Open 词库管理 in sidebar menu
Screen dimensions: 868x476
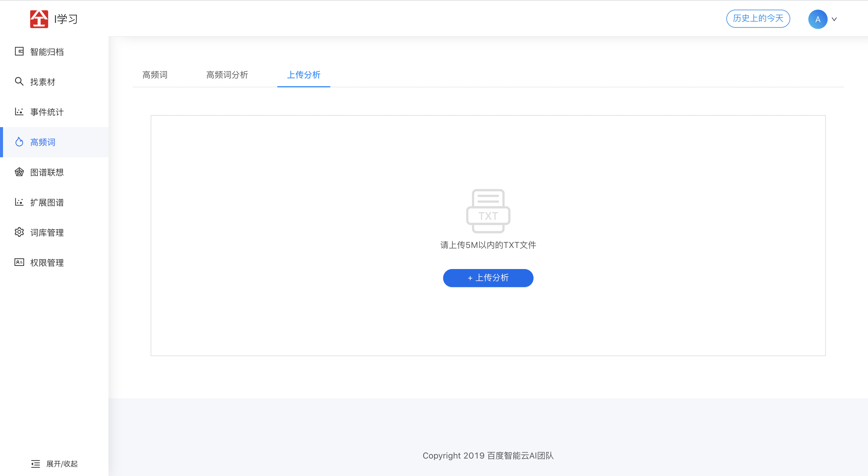pyautogui.click(x=47, y=233)
